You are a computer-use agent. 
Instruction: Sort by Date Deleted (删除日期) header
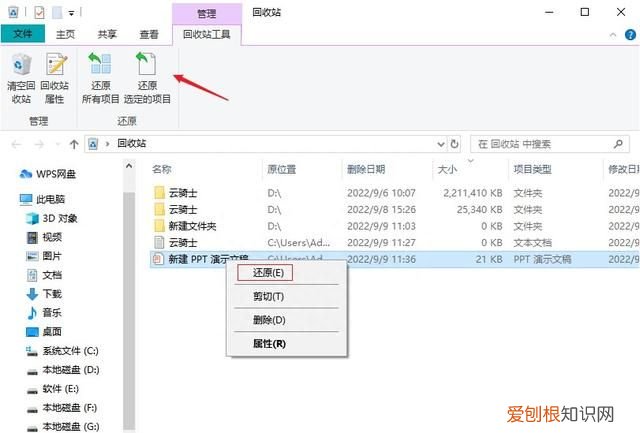click(366, 169)
